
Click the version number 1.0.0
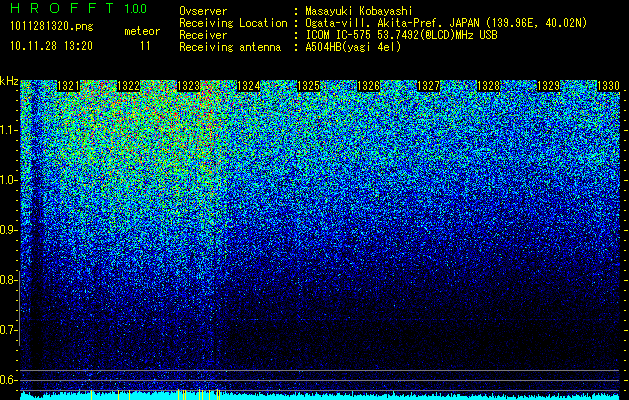pos(136,9)
